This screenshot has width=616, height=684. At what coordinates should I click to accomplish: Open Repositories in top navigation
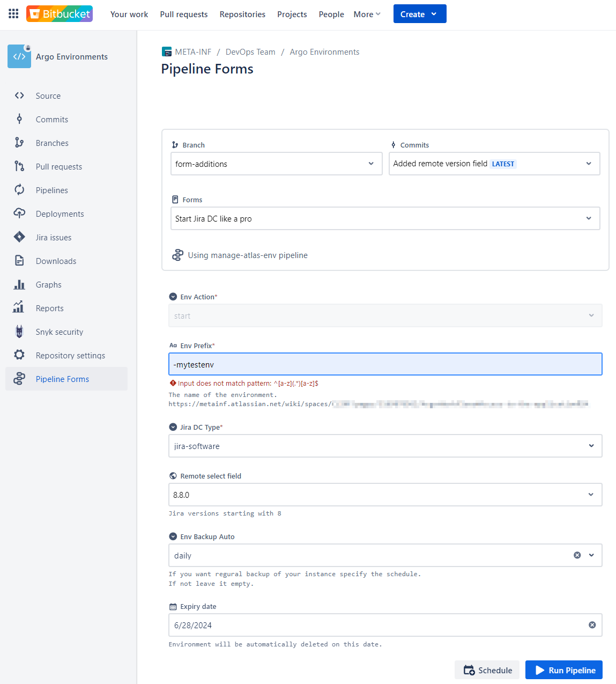(x=242, y=14)
